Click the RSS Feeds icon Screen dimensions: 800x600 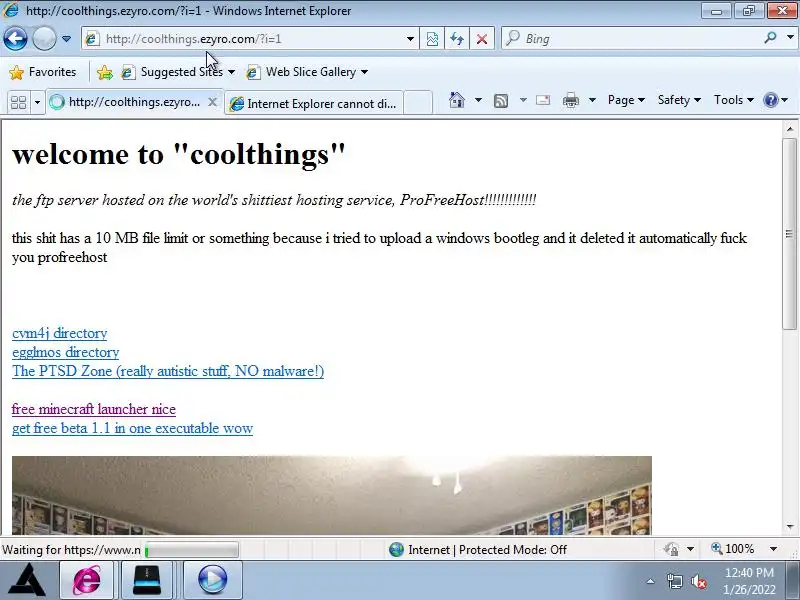[501, 101]
